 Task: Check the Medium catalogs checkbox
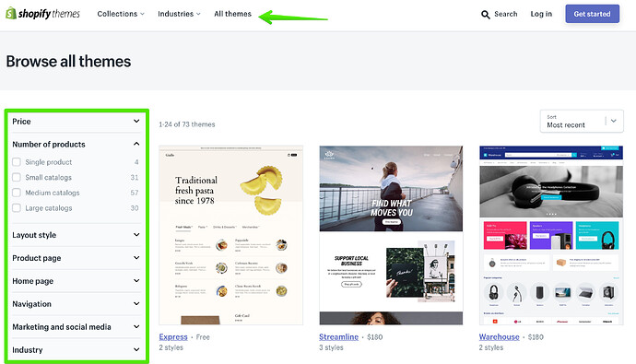click(x=17, y=193)
